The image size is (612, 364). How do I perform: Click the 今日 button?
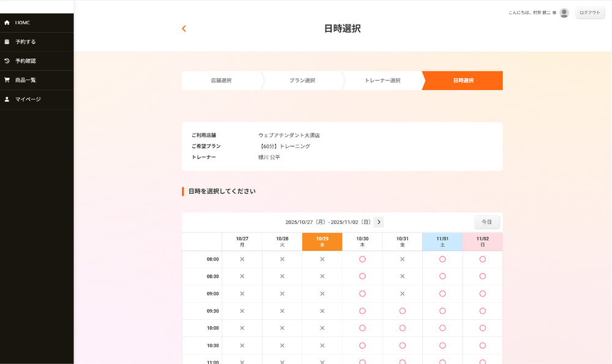(487, 222)
